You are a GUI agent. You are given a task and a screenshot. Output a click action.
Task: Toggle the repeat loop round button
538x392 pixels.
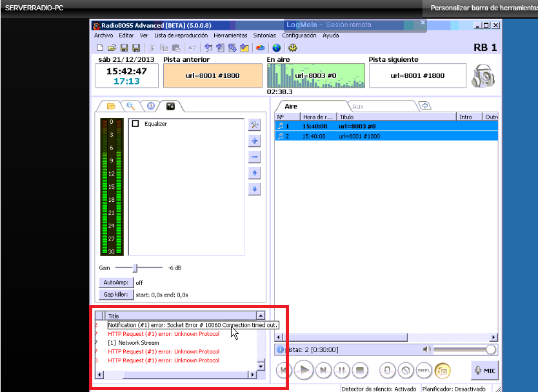coord(387,370)
